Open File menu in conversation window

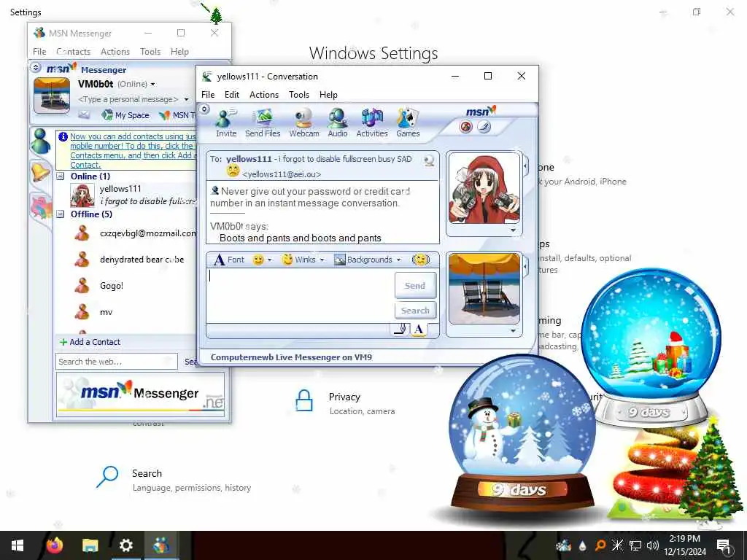[x=208, y=95]
